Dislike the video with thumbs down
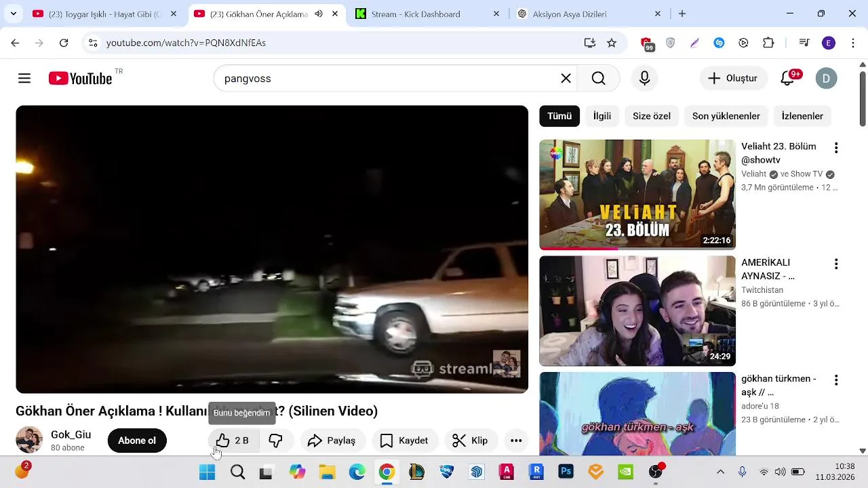This screenshot has width=868, height=488. click(x=276, y=441)
